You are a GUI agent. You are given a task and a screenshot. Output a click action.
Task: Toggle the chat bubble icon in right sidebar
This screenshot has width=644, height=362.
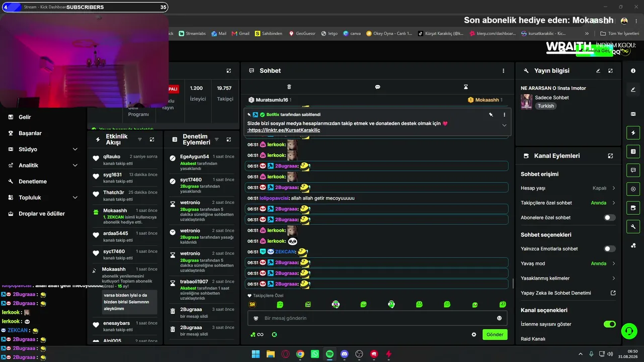pyautogui.click(x=633, y=170)
